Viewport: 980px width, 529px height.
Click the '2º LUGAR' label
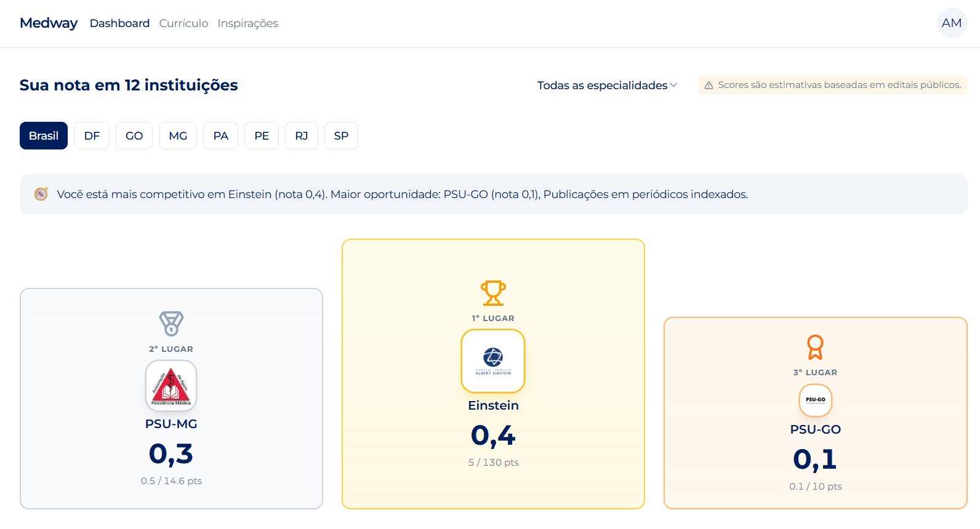(x=171, y=349)
